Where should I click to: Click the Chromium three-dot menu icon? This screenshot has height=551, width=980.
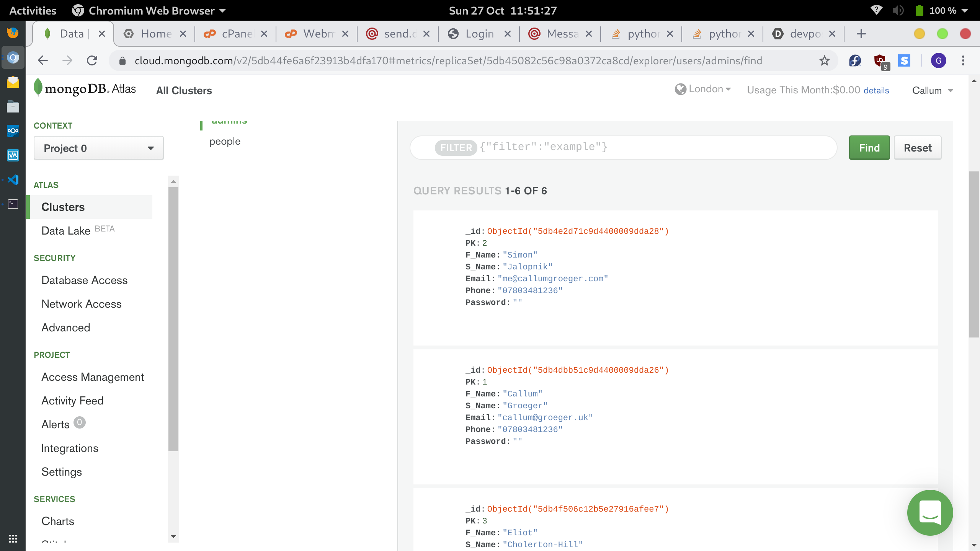click(x=963, y=60)
